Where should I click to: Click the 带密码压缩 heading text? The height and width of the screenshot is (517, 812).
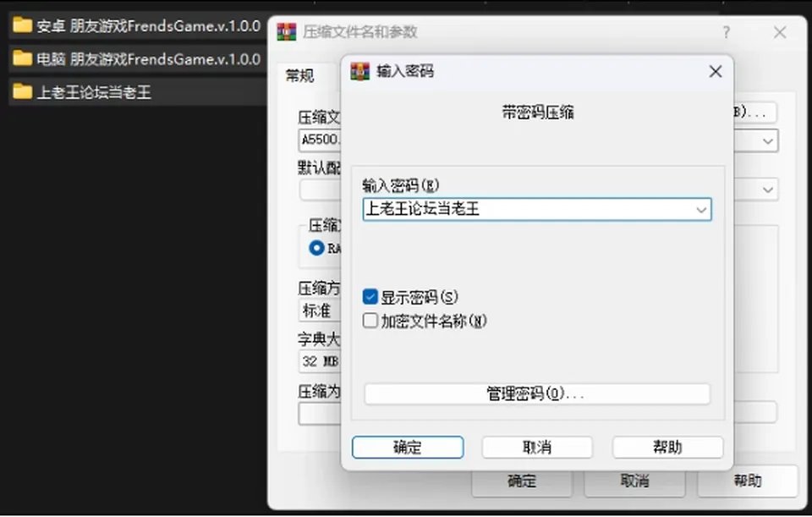coord(538,112)
